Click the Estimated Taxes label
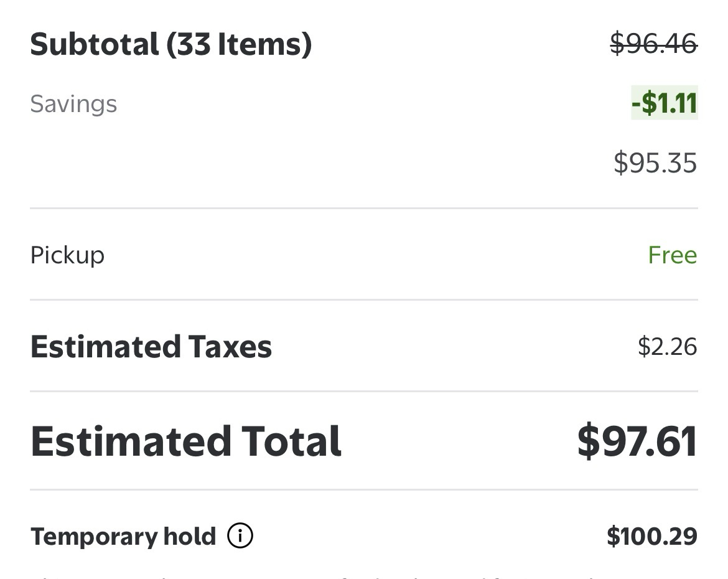 (151, 347)
